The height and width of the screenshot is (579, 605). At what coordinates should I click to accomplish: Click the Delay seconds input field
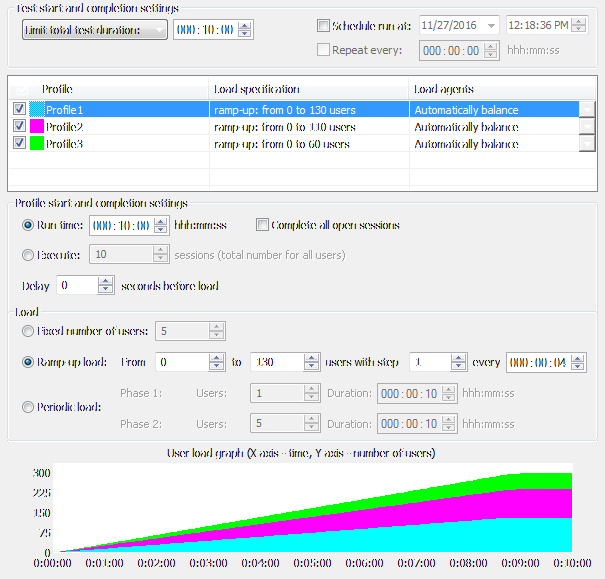(77, 286)
